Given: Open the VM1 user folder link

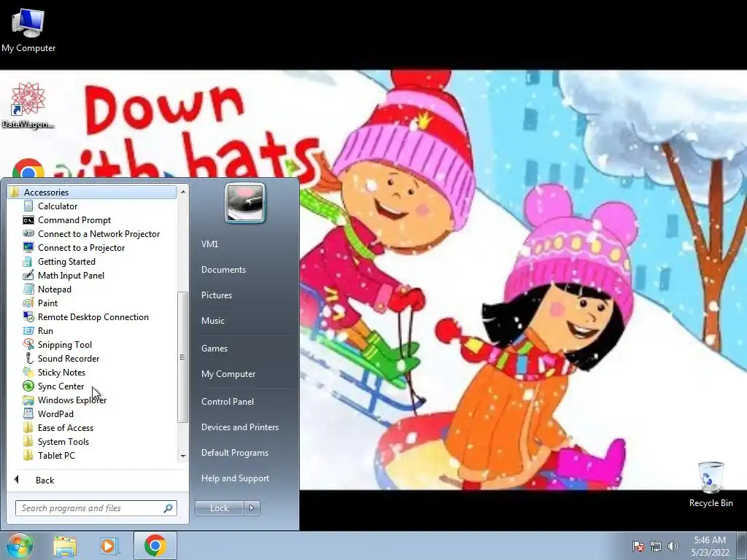Looking at the screenshot, I should click(209, 244).
